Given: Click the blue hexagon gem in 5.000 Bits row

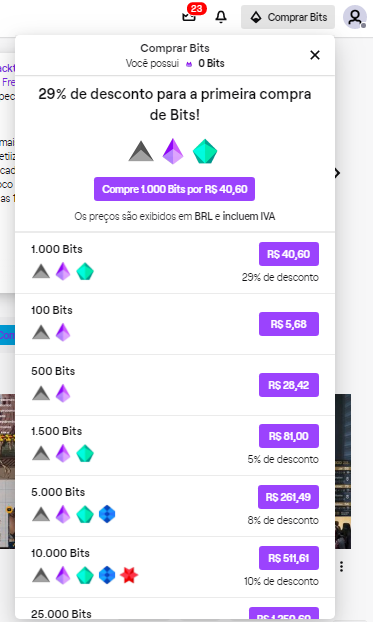Looking at the screenshot, I should click(x=107, y=514).
